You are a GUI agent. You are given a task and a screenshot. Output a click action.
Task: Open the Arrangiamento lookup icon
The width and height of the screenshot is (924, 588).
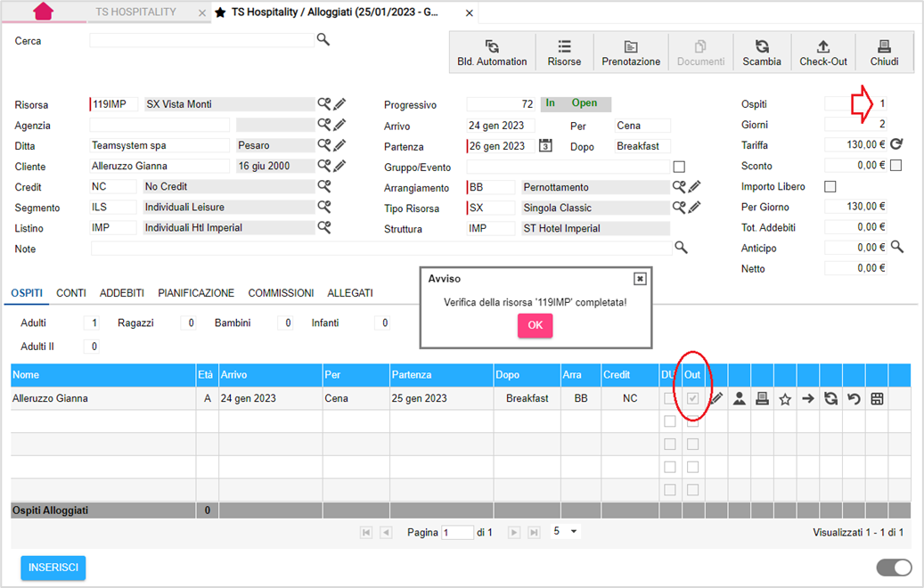tap(680, 187)
